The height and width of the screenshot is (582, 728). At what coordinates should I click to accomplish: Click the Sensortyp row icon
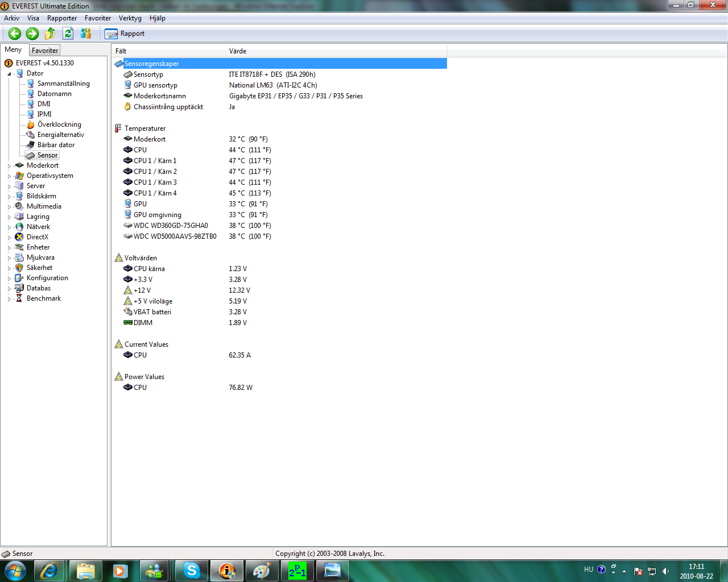point(128,74)
